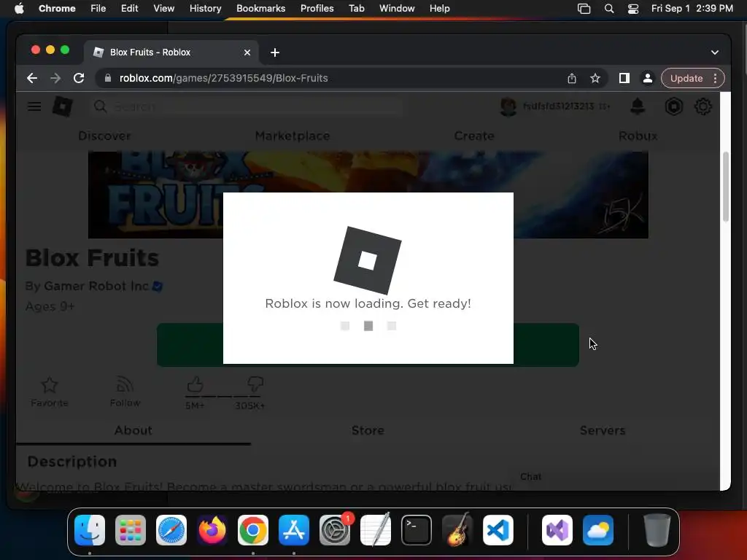Open the Chrome menu in menu bar
The height and width of the screenshot is (560, 747).
coord(57,9)
